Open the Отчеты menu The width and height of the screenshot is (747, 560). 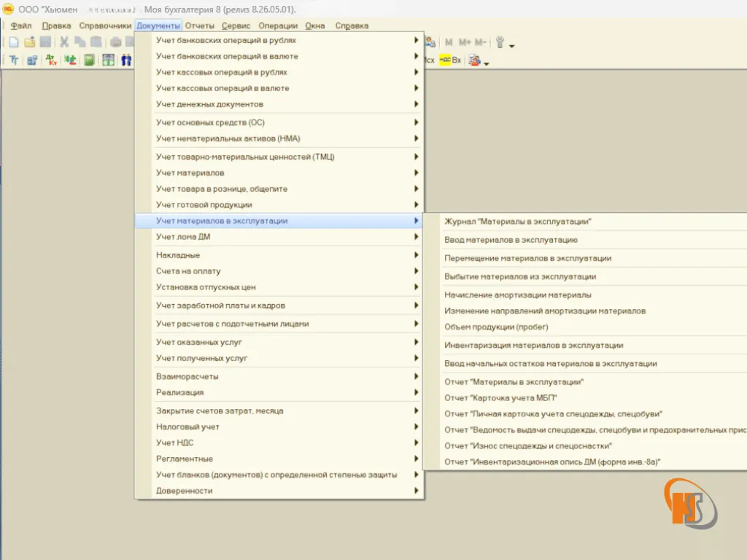point(200,26)
